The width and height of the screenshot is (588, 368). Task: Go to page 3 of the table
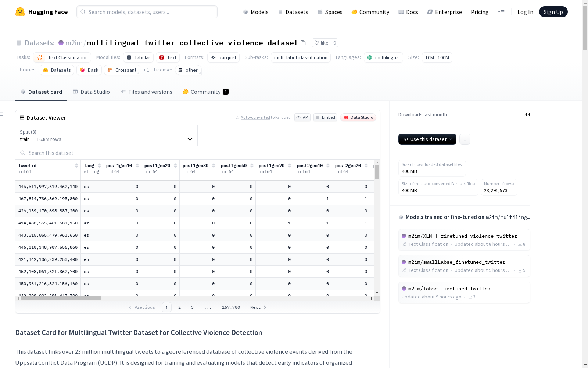pos(192,307)
